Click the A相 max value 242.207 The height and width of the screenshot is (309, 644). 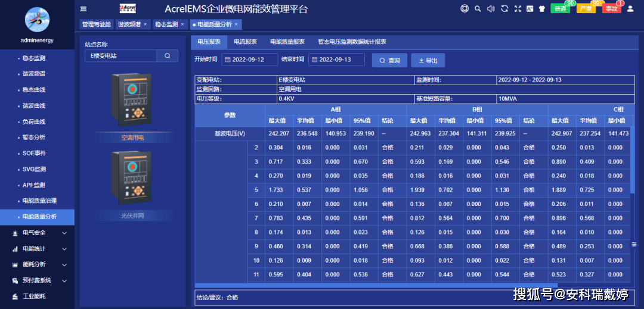(x=279, y=133)
